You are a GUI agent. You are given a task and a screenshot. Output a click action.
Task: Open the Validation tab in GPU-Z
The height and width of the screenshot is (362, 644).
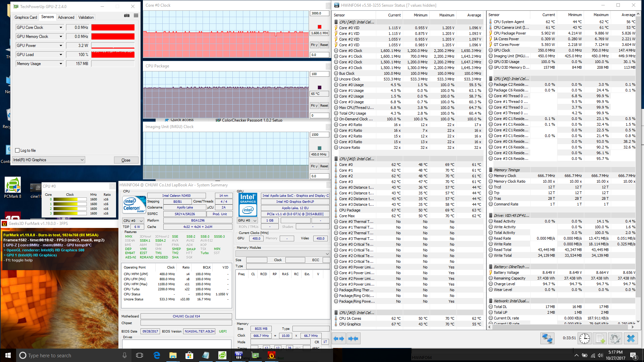[x=86, y=17]
